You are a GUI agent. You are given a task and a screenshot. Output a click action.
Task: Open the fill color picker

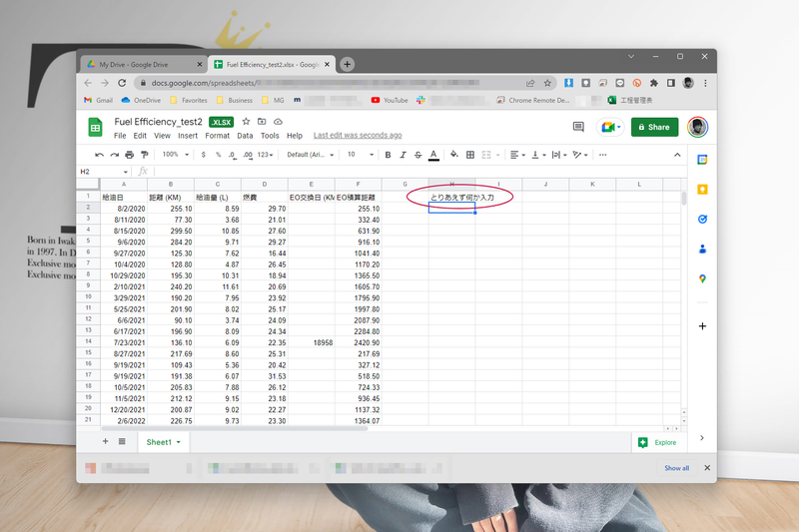(454, 155)
